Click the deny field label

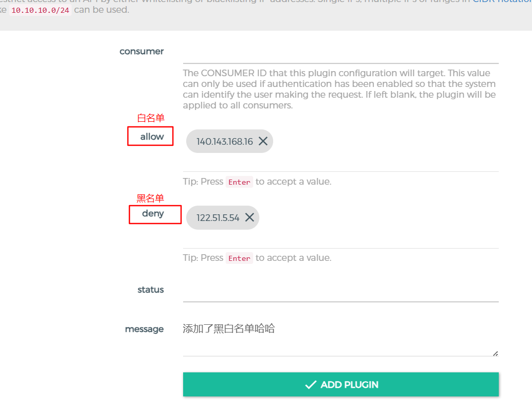click(x=153, y=213)
